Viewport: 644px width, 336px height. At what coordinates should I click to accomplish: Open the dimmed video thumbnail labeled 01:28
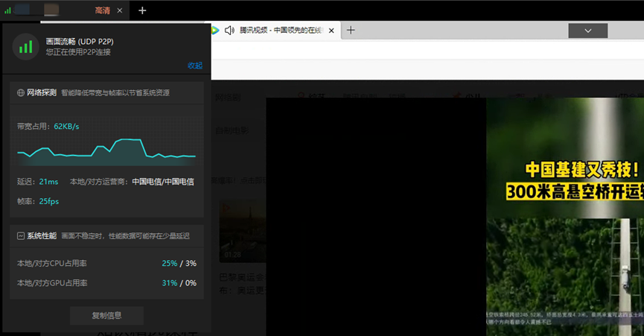tap(243, 232)
